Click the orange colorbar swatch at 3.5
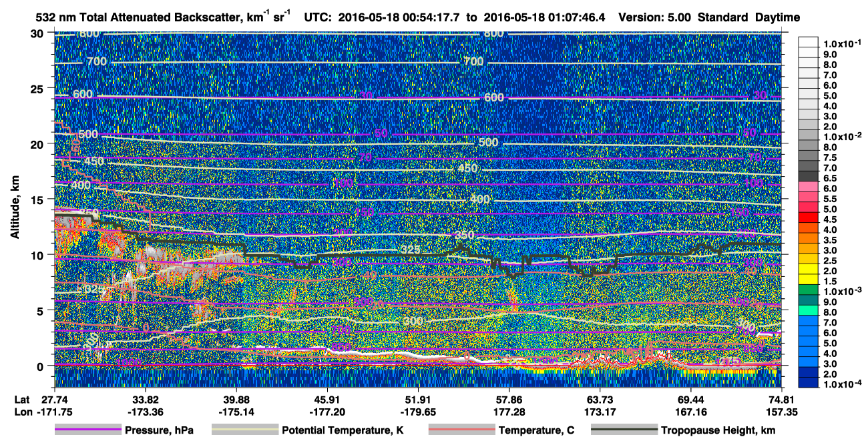 click(809, 239)
